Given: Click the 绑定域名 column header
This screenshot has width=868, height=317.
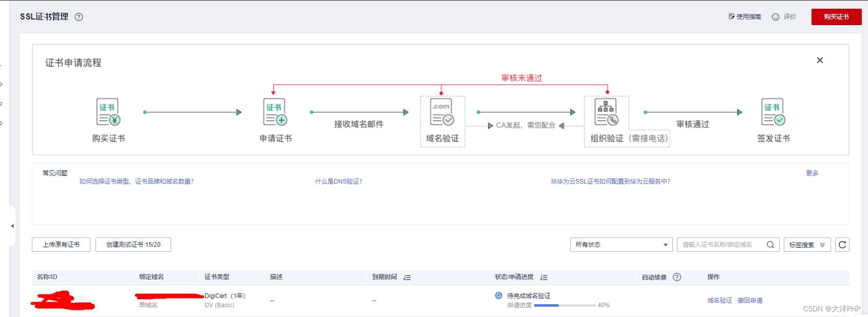Looking at the screenshot, I should coord(152,277).
